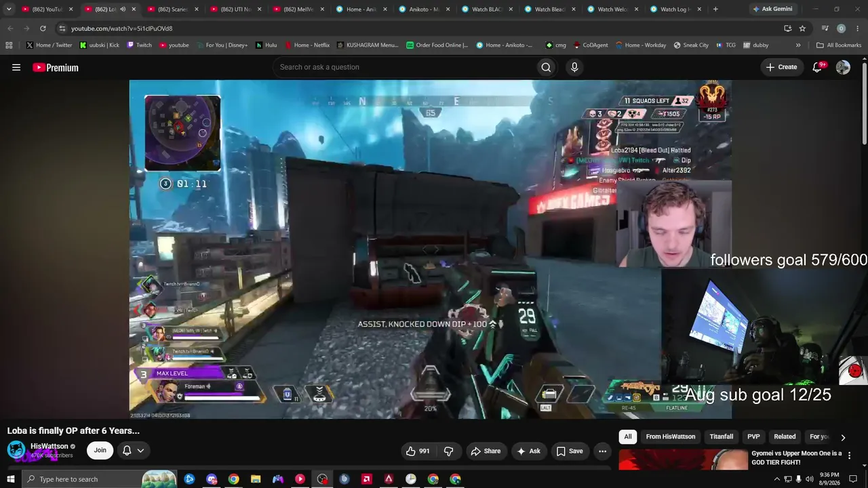Click the Ask button below the video
Screen dimensions: 868x488
528,451
